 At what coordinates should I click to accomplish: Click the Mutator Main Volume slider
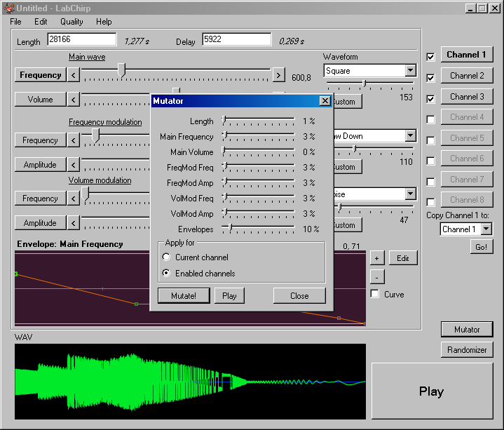(258, 152)
